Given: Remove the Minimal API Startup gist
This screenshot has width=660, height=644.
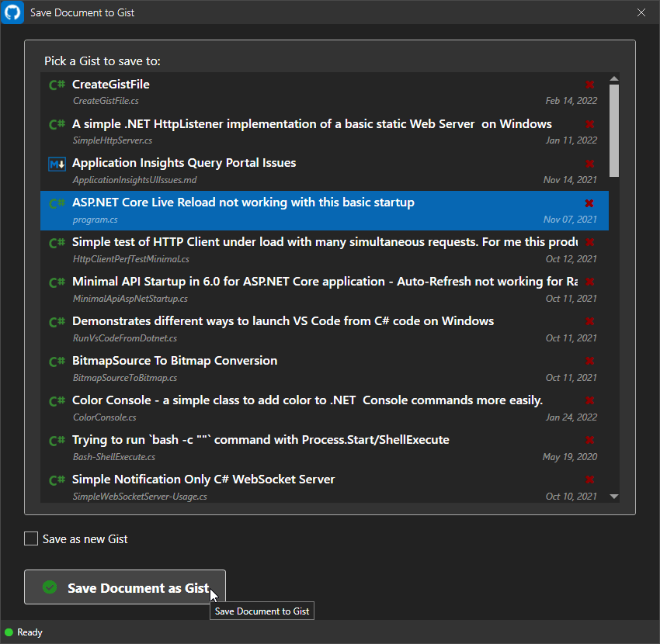Looking at the screenshot, I should click(589, 282).
